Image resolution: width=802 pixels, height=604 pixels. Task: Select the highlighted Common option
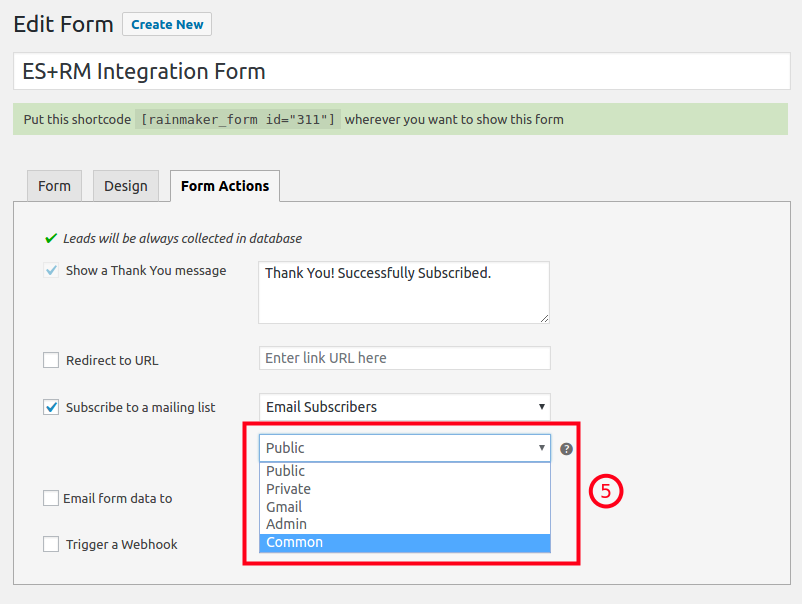pyautogui.click(x=405, y=543)
